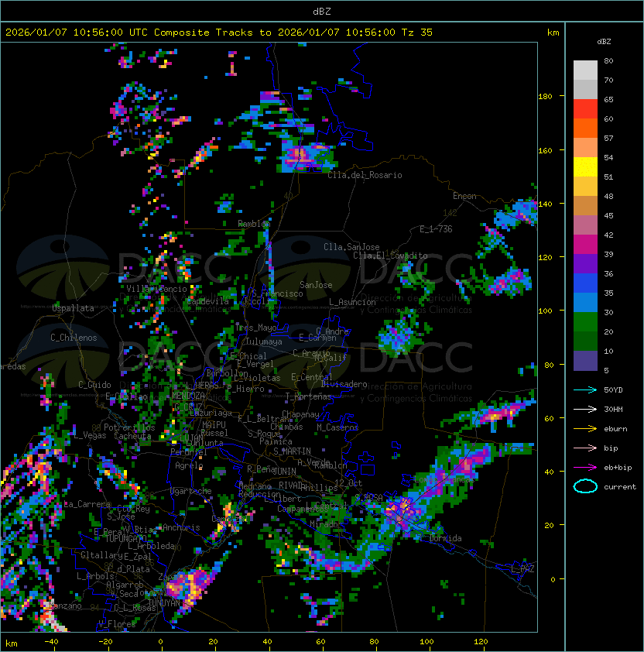Pick the light blue 30-35 dBZ swatch

coord(585,302)
